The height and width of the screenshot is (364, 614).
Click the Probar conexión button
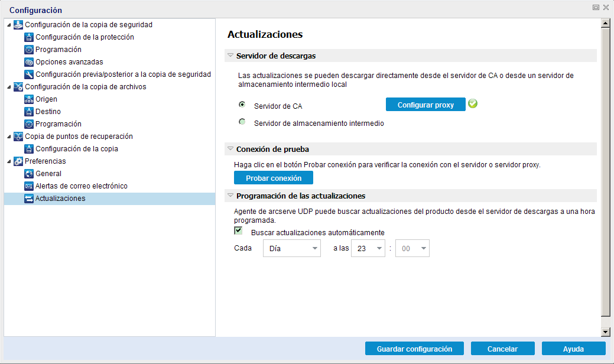click(274, 178)
